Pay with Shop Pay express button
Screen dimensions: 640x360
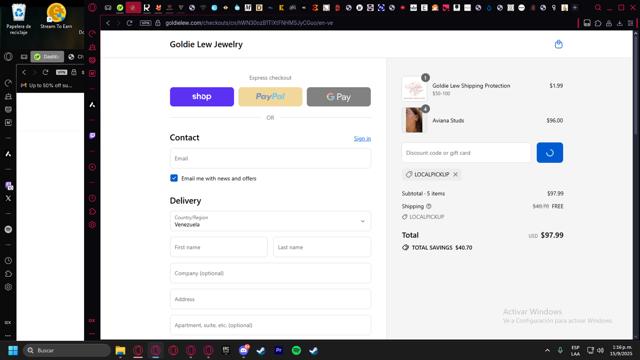click(x=202, y=97)
